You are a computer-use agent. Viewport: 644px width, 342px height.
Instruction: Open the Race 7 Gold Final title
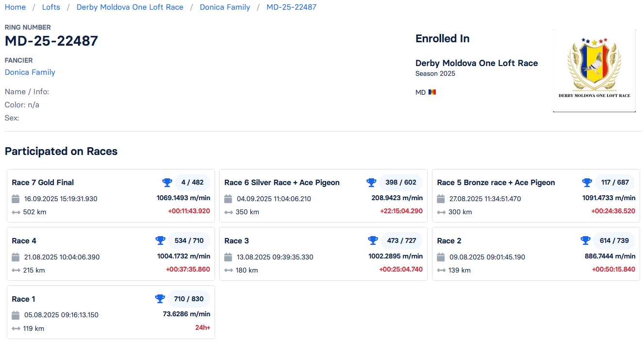pos(43,183)
